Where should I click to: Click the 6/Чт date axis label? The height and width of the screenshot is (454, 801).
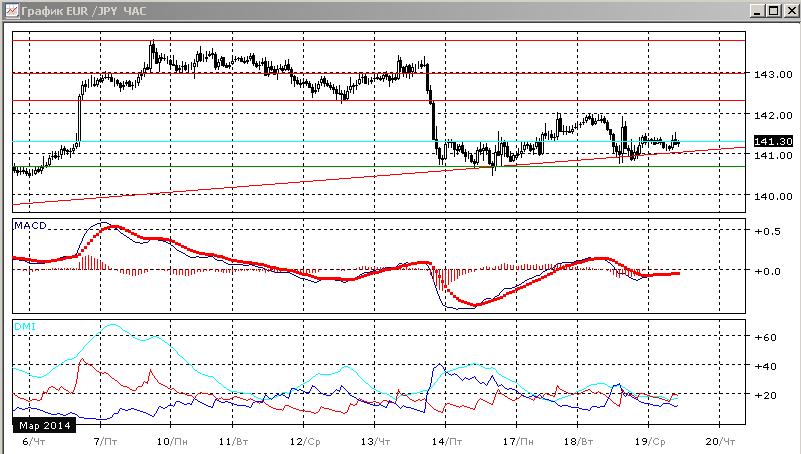[34, 441]
